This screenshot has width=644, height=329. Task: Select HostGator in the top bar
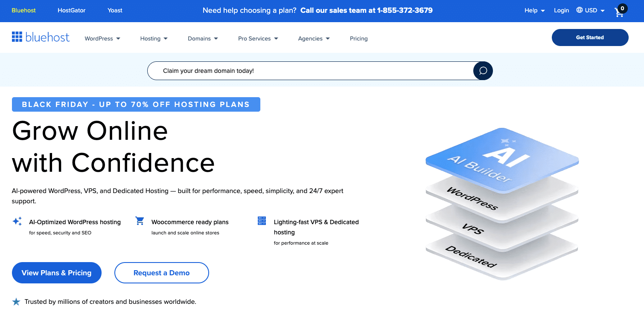[x=71, y=10]
